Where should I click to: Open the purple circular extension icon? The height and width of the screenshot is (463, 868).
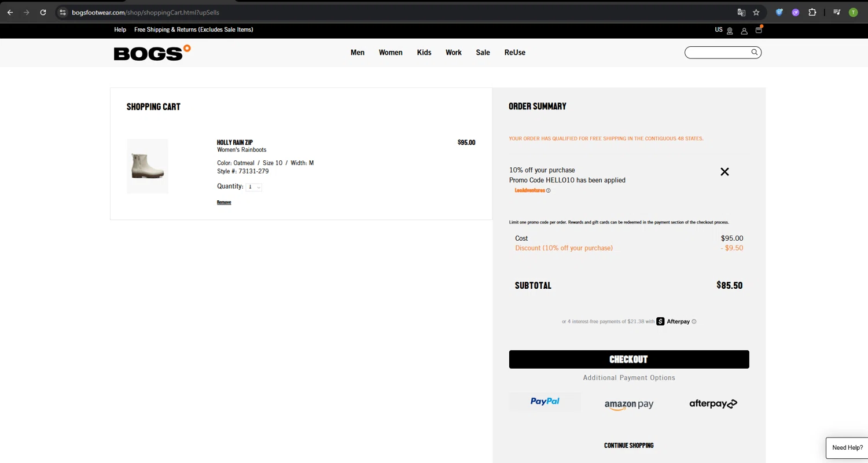[x=796, y=12]
